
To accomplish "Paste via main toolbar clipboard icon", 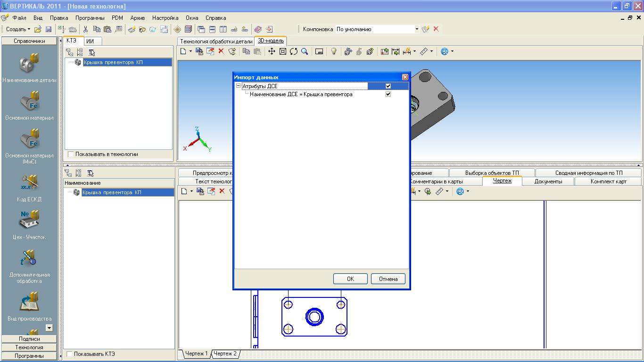I will tap(107, 29).
